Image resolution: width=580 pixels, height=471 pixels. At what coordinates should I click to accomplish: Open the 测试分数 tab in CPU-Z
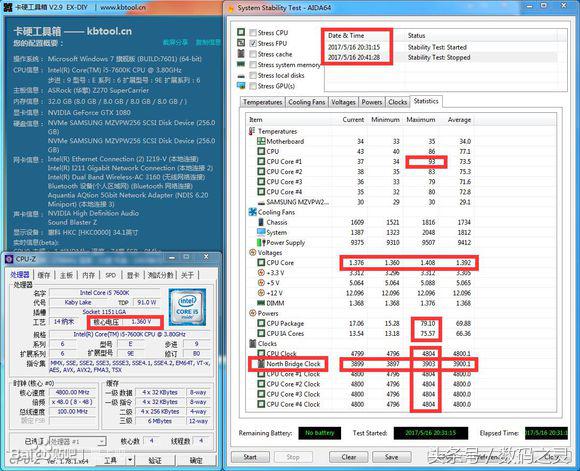(160, 275)
